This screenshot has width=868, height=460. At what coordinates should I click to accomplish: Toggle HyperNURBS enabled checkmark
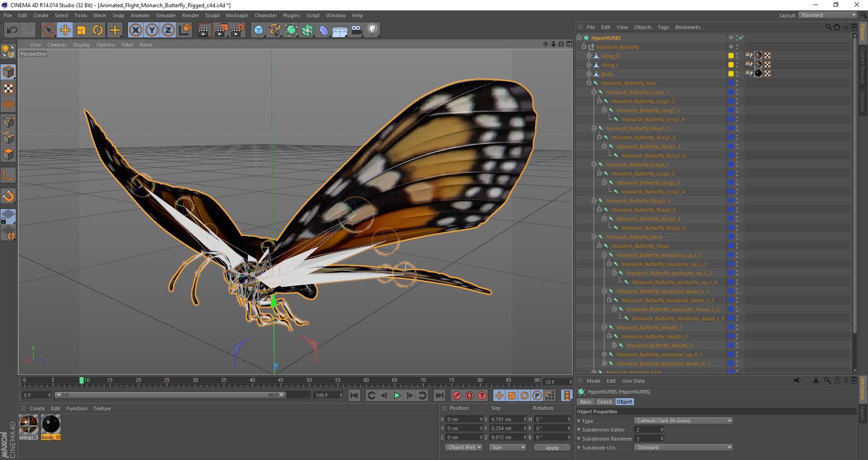coord(741,38)
